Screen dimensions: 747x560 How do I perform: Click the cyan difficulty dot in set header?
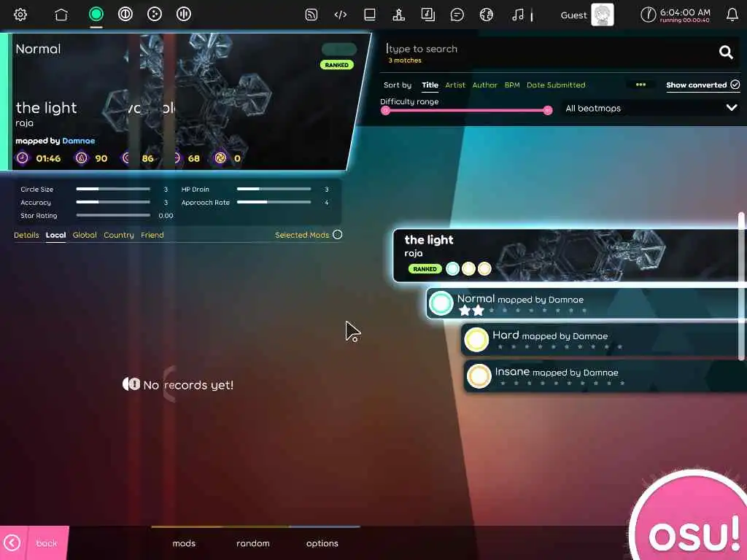click(x=452, y=268)
